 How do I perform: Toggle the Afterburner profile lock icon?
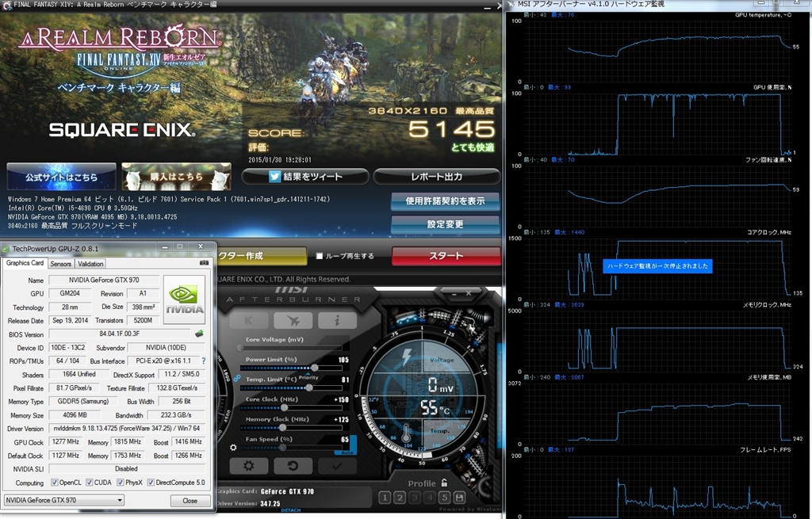click(x=444, y=483)
